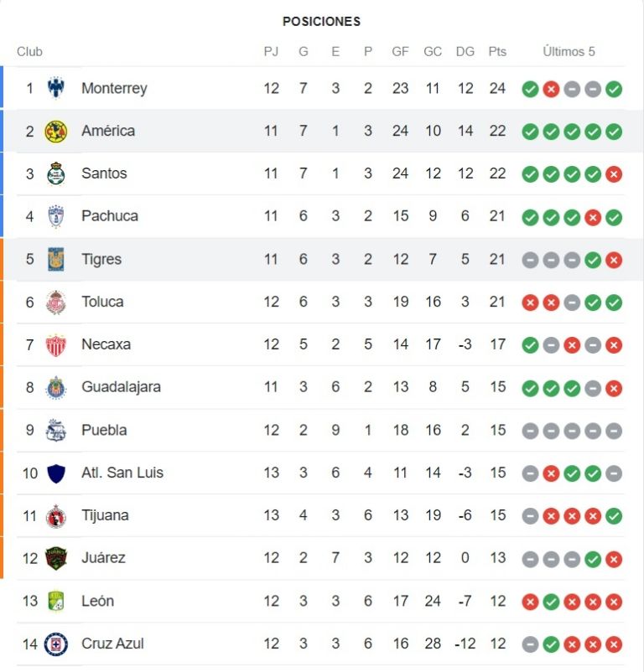Click the Monterrey club crest

pyautogui.click(x=55, y=88)
